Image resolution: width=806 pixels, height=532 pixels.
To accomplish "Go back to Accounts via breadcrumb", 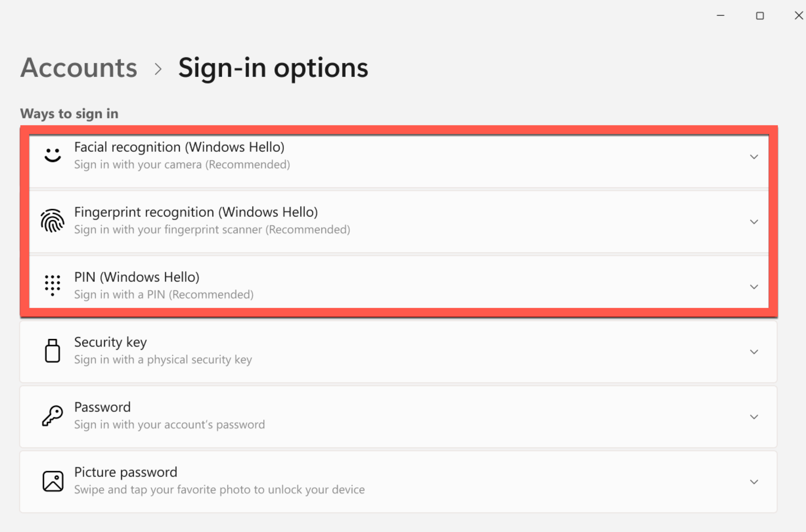I will (79, 68).
